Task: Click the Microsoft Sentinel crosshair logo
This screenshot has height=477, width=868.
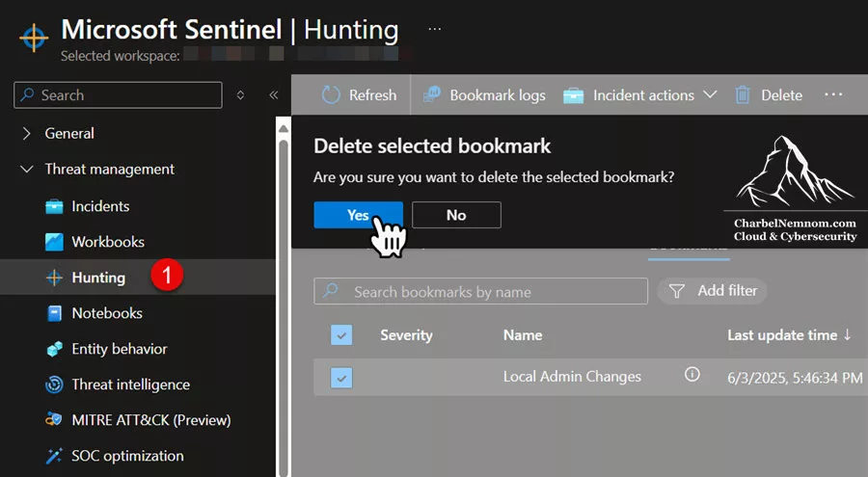Action: pos(34,37)
